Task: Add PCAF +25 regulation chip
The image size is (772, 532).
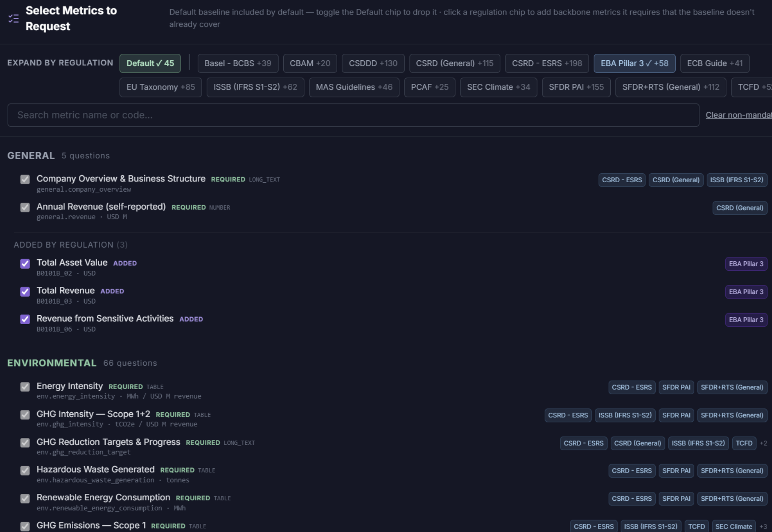Action: click(430, 87)
